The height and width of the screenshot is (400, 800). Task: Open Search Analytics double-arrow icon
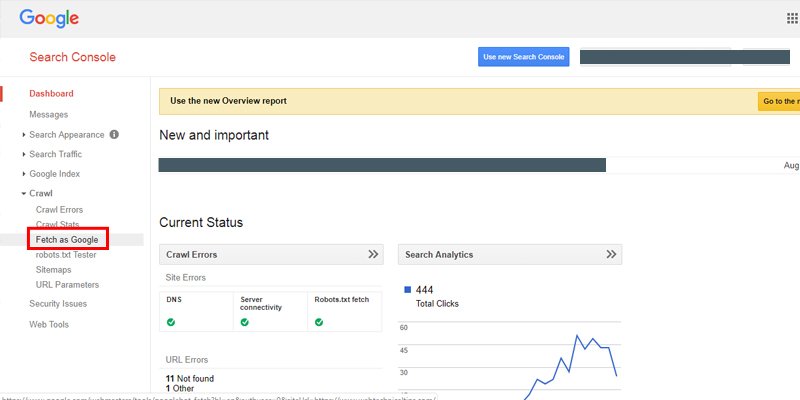(611, 254)
